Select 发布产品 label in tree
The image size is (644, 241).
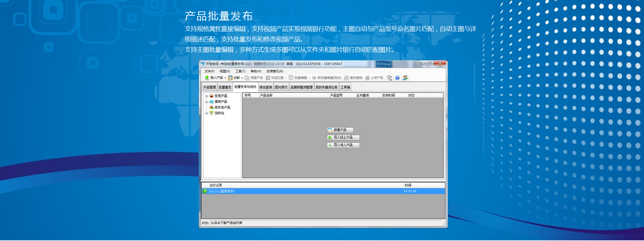click(221, 96)
